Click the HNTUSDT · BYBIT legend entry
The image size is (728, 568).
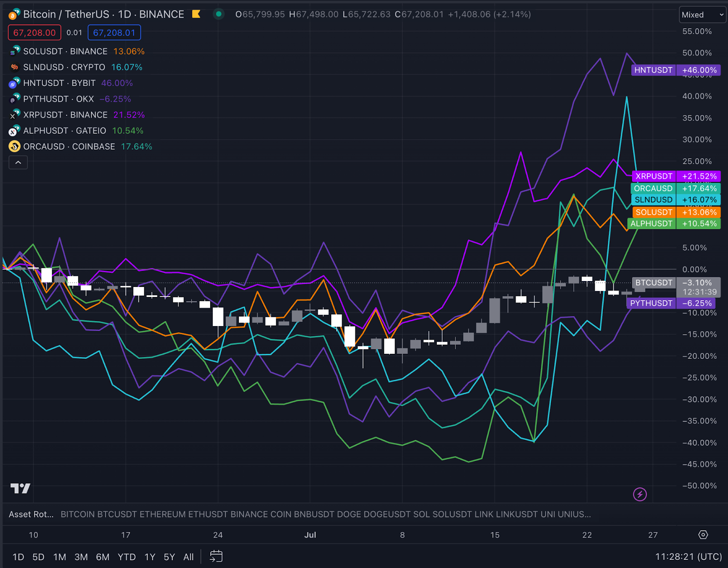tap(60, 83)
